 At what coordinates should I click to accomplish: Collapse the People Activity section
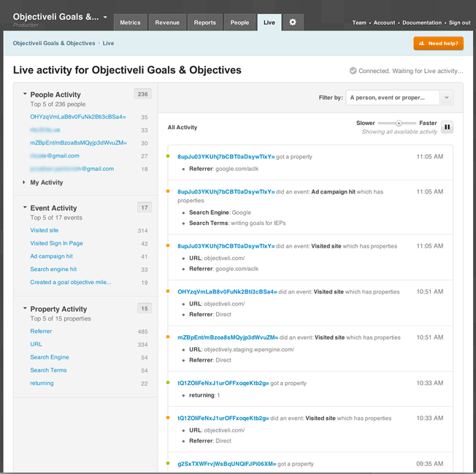click(x=25, y=94)
